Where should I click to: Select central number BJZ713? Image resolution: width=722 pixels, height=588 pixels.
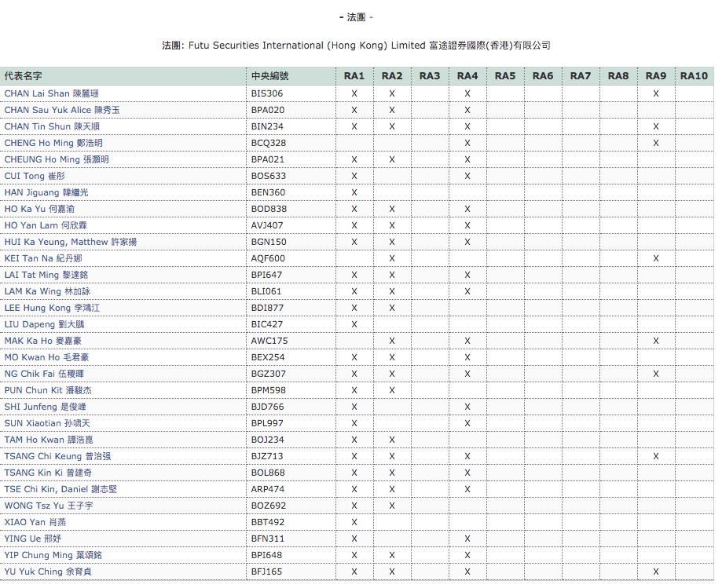click(x=267, y=456)
